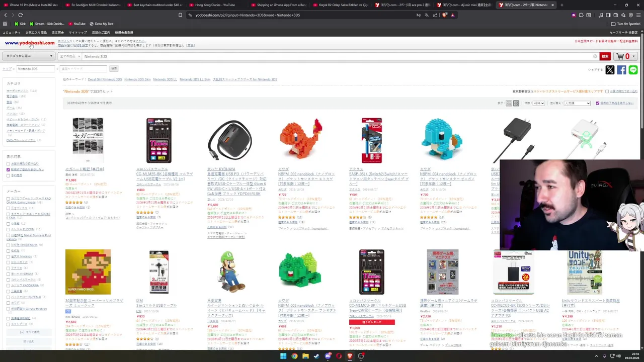Open the Tüm Yer İşaretleri bookmarks folder
This screenshot has width=644, height=362.
[x=626, y=24]
